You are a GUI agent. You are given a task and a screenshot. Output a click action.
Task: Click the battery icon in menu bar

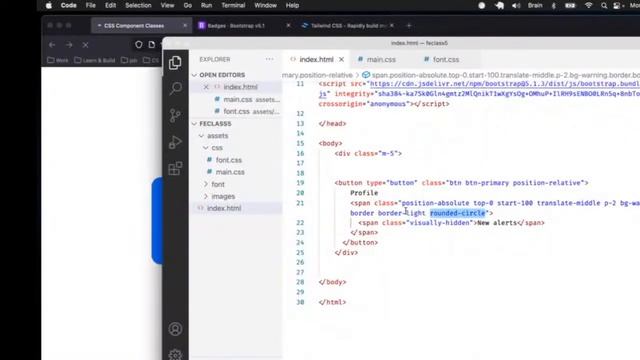pos(570,5)
